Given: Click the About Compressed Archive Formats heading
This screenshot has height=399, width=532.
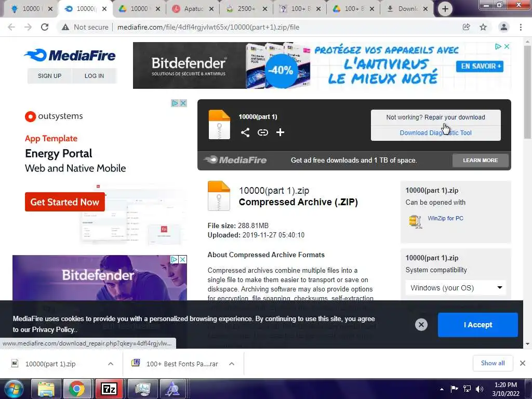Looking at the screenshot, I should tap(266, 255).
